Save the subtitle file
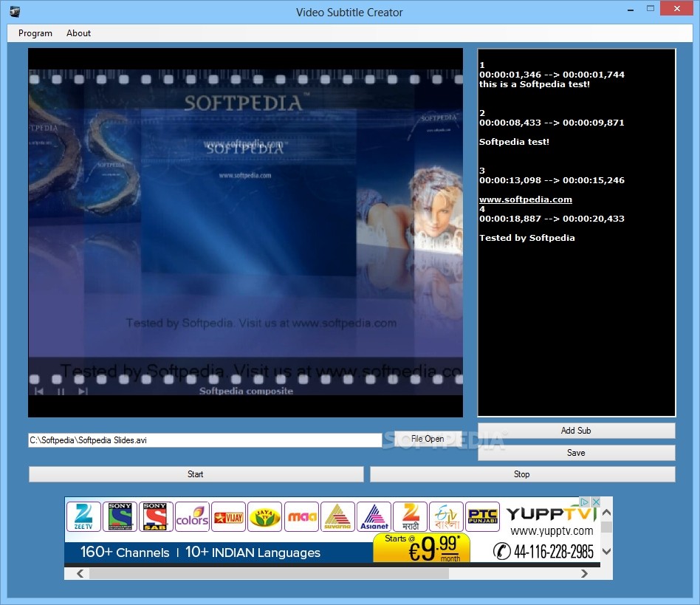 coord(576,453)
